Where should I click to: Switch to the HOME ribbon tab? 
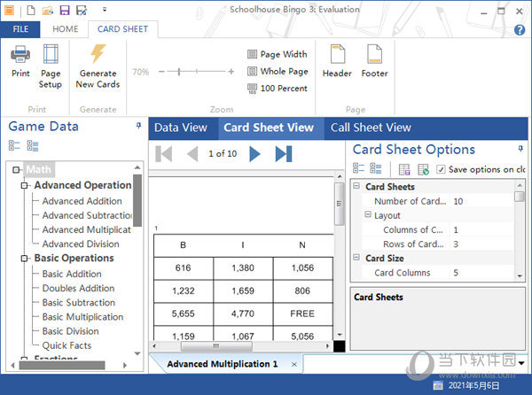65,29
